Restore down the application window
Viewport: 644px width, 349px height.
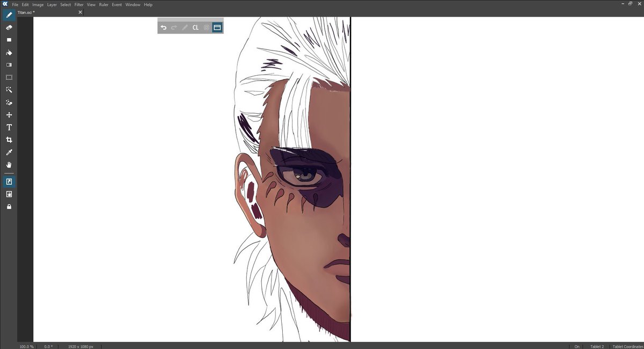(x=630, y=4)
